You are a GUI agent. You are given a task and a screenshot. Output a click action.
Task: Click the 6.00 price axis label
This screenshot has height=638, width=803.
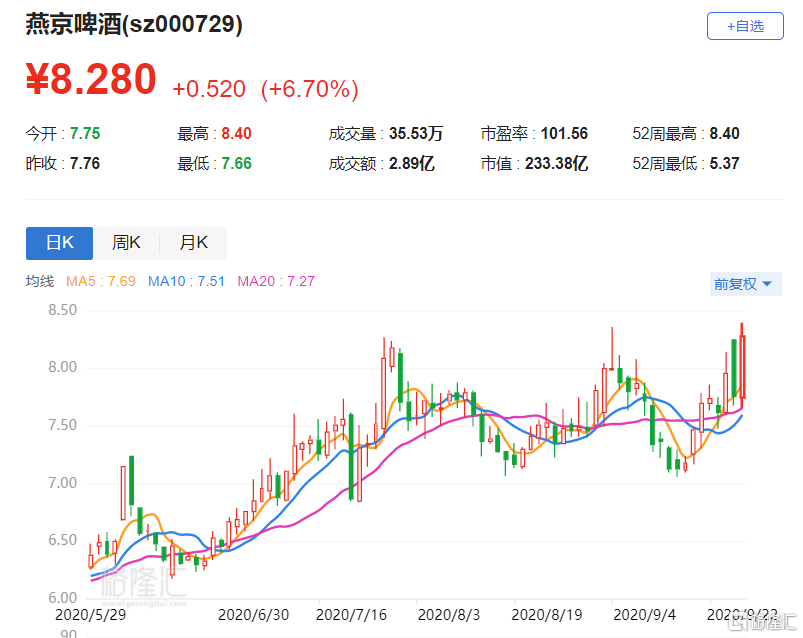click(x=62, y=598)
